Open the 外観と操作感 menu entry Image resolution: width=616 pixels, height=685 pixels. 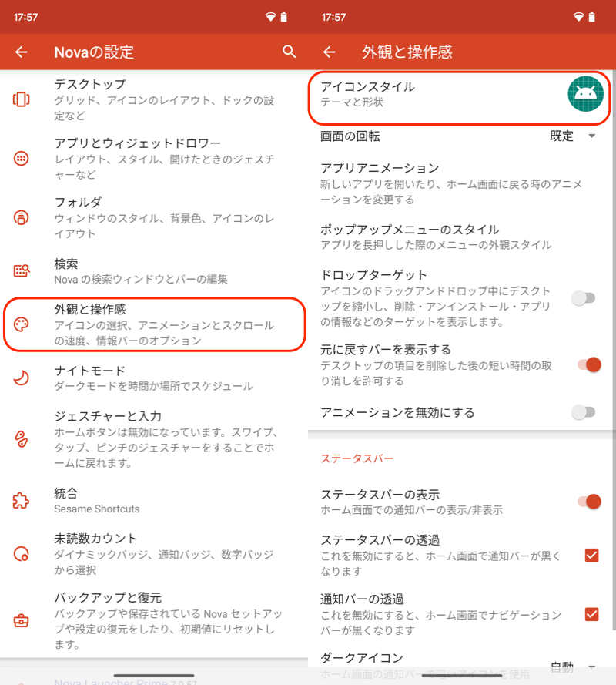pyautogui.click(x=154, y=324)
